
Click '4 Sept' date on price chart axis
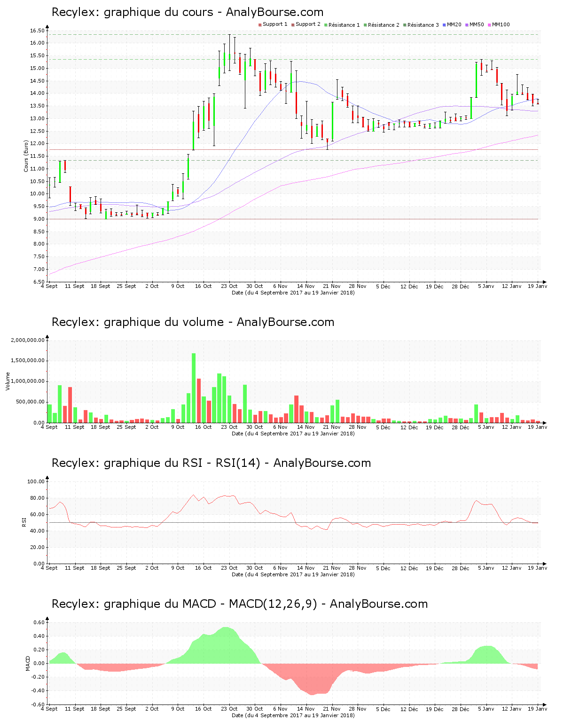tap(49, 286)
